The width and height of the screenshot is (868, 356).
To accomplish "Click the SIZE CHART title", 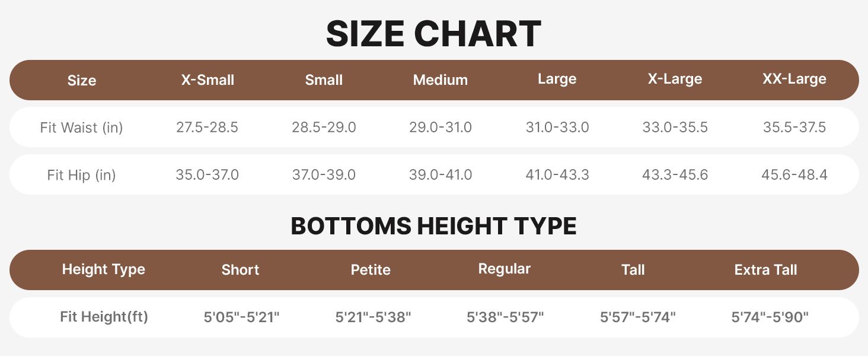I will (433, 34).
